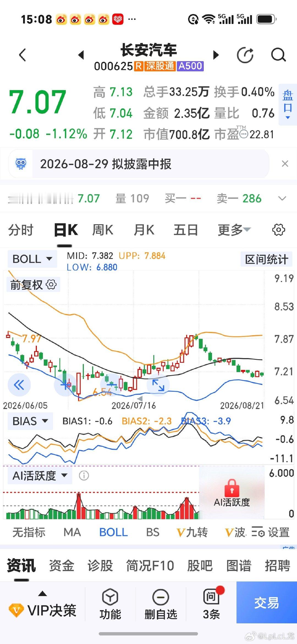The height and width of the screenshot is (644, 297).
Task: Go to next stock with right triangle
Action: coord(216,55)
